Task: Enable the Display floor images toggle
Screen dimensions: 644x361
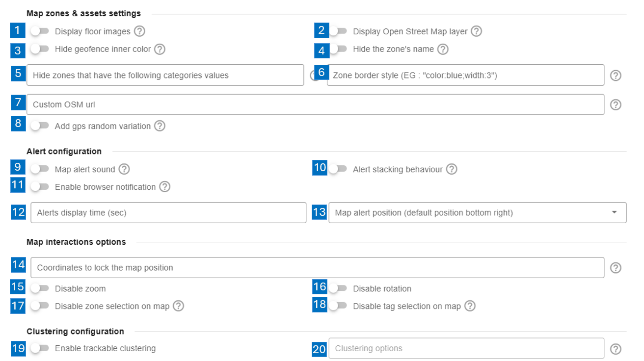Action: point(39,31)
